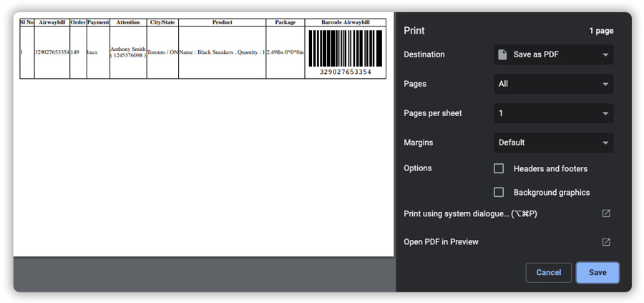Enable the Headers and footers checkbox
644x303 pixels.
pos(499,168)
